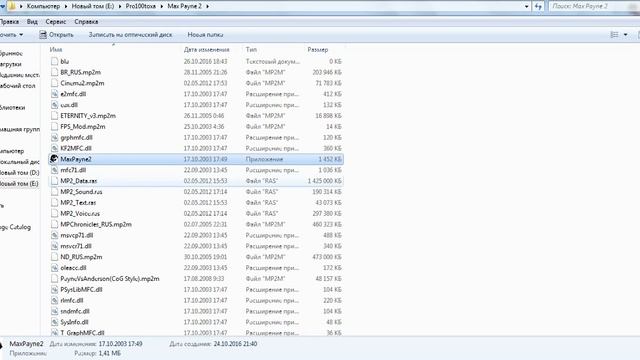
Task: Select the MP2_Text.ras file name
Action: pyautogui.click(x=78, y=202)
